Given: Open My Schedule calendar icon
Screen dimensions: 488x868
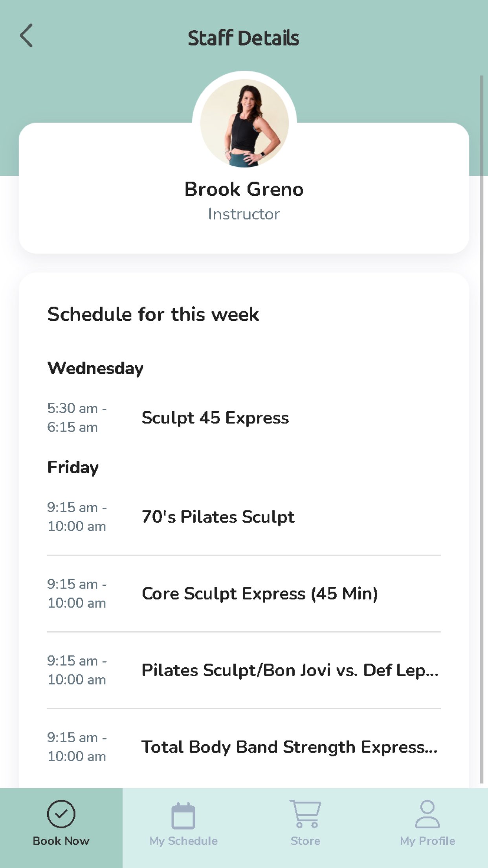Looking at the screenshot, I should click(x=183, y=816).
